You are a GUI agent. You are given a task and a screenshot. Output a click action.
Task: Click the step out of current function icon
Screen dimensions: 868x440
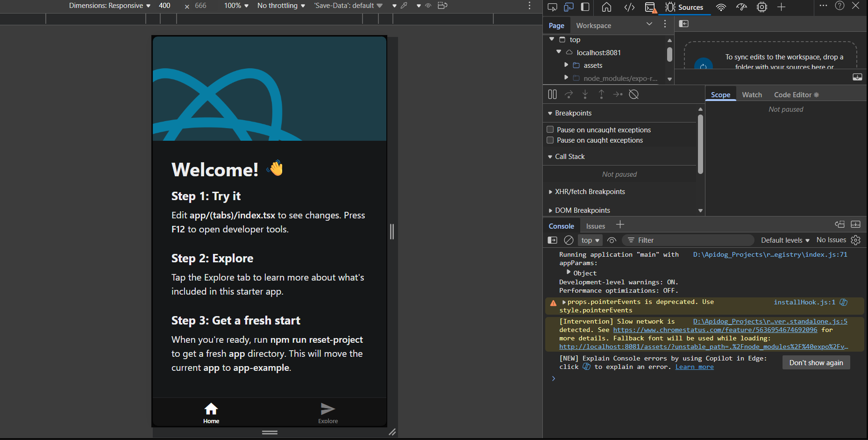[x=602, y=94]
